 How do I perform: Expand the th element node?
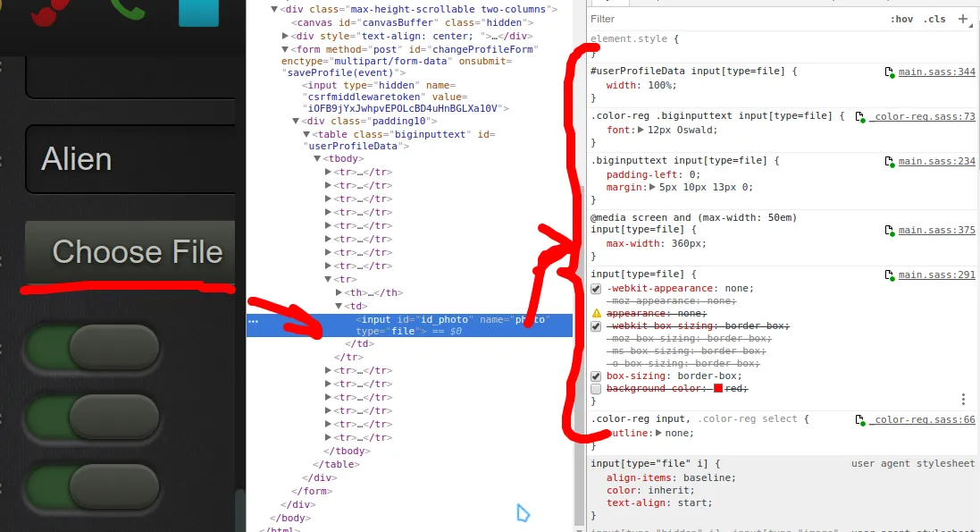tap(339, 292)
